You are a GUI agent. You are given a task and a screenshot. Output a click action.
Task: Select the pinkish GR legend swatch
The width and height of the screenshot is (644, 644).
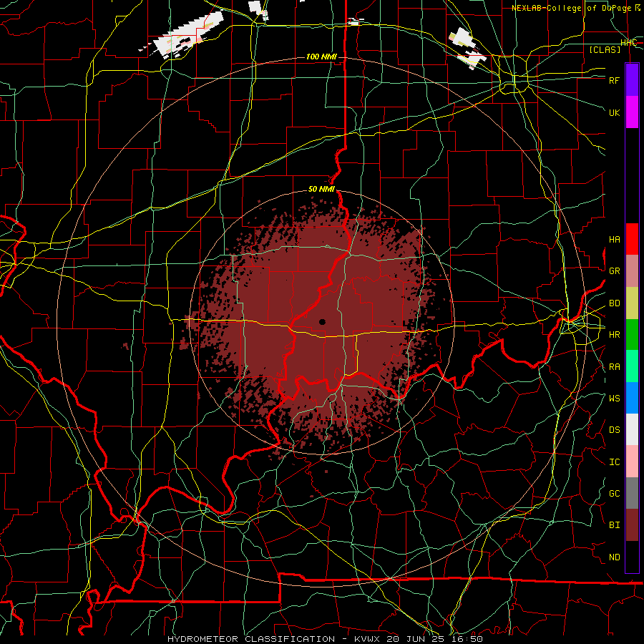(632, 270)
